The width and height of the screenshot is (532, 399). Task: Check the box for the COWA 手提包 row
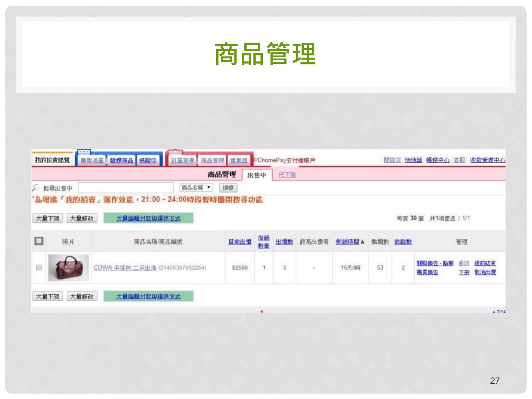pos(39,267)
